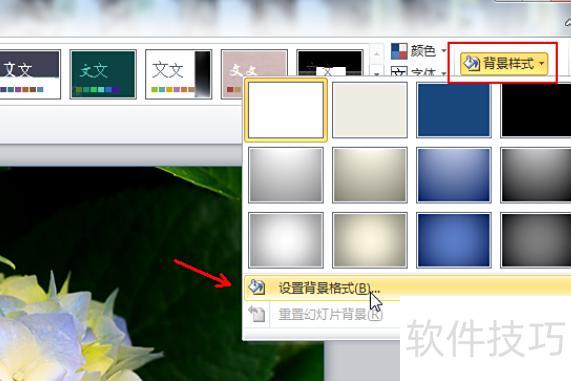Click the paint bucket icon on 背景样式

tap(472, 63)
